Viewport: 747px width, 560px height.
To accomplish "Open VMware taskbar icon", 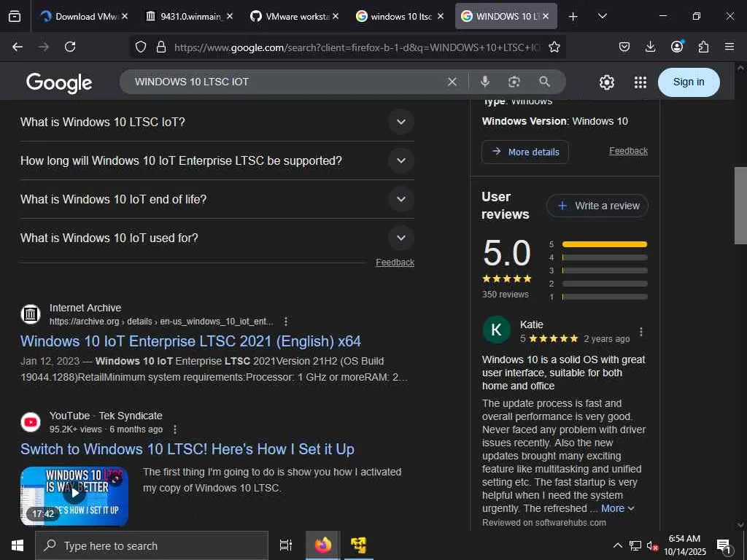I will point(357,545).
